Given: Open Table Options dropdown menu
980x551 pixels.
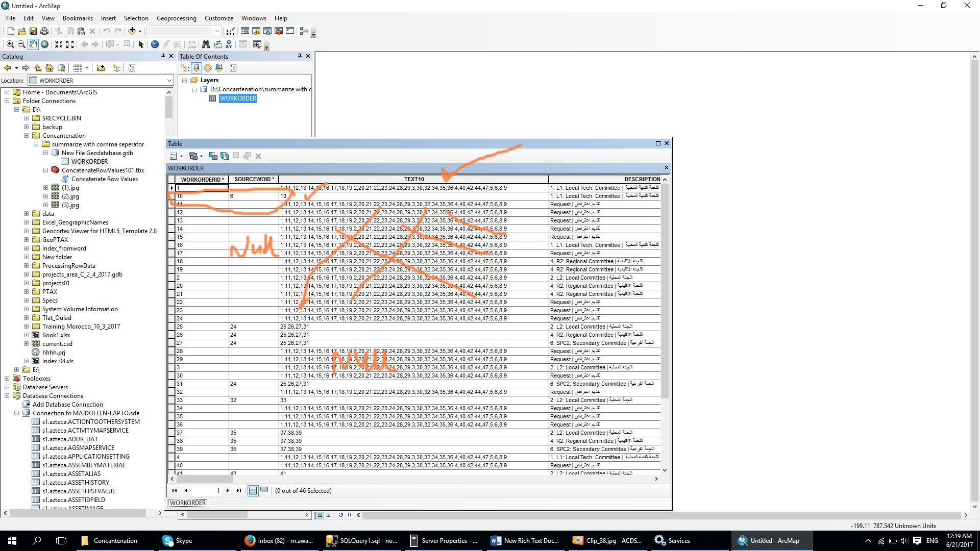Looking at the screenshot, I should pos(176,156).
